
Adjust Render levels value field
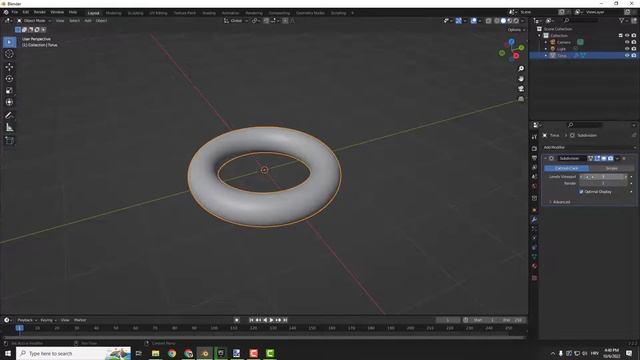tap(603, 183)
